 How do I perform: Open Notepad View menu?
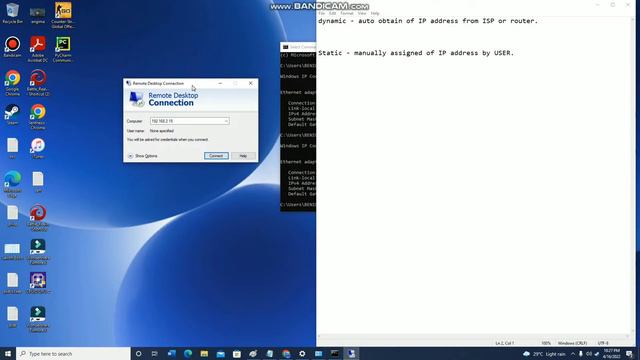click(x=362, y=13)
